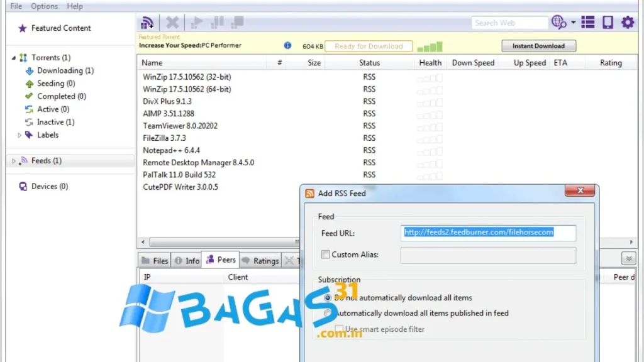The image size is (644, 362).
Task: Click the Pause torrent toolbar icon
Action: (x=217, y=23)
